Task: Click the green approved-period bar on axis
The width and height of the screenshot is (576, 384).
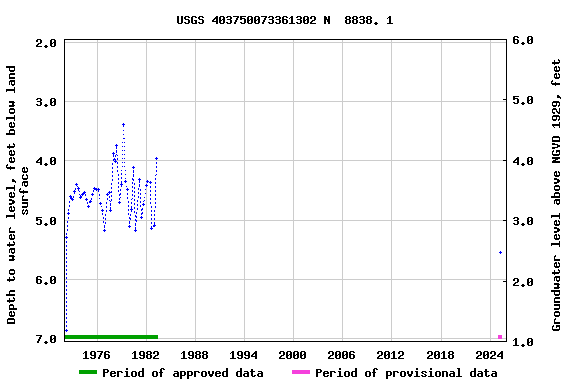Action: point(111,337)
